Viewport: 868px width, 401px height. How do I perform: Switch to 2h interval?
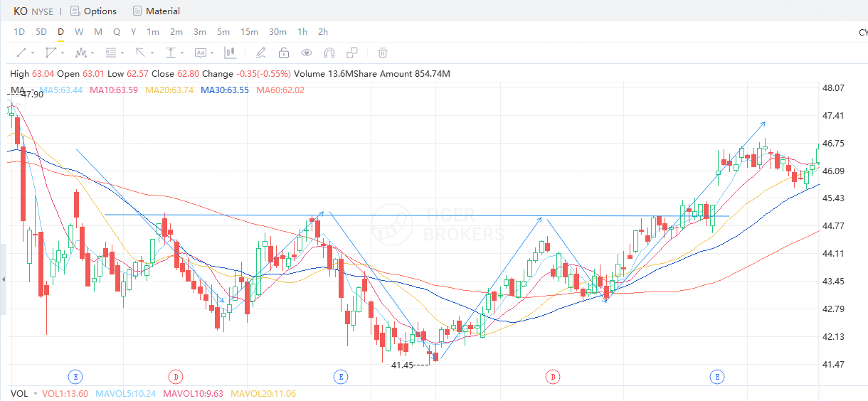323,32
